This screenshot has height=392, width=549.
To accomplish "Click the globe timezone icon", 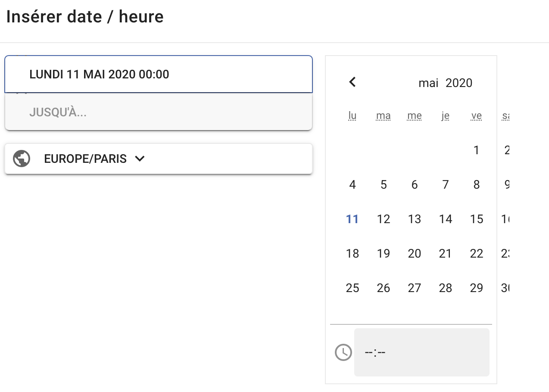I will [22, 159].
